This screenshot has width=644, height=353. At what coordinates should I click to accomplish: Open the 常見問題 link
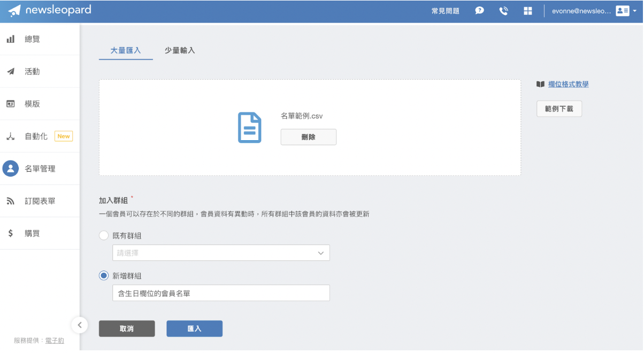(x=446, y=11)
